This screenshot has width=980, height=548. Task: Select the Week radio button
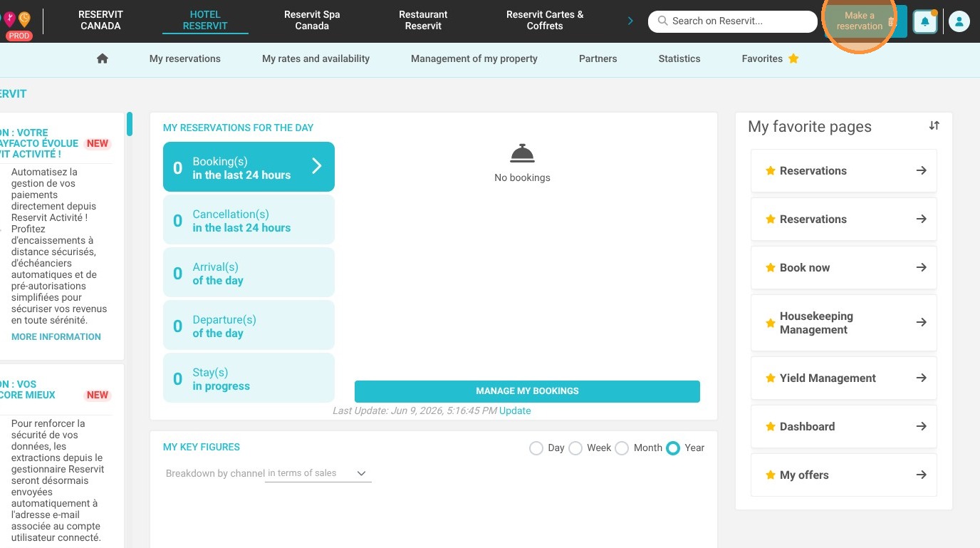(575, 448)
